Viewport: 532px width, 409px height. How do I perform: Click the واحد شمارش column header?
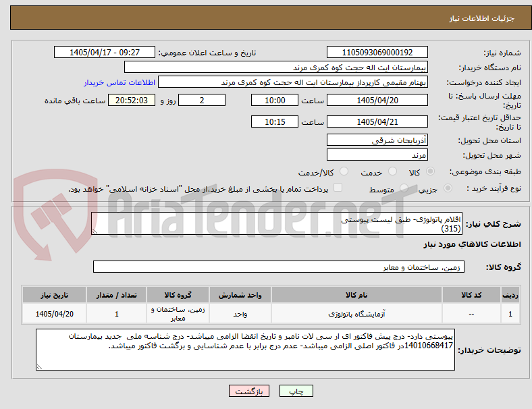point(240,295)
